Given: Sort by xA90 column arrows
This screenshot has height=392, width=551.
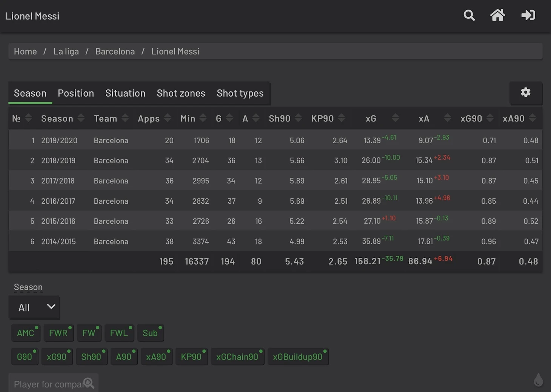Looking at the screenshot, I should click(533, 118).
